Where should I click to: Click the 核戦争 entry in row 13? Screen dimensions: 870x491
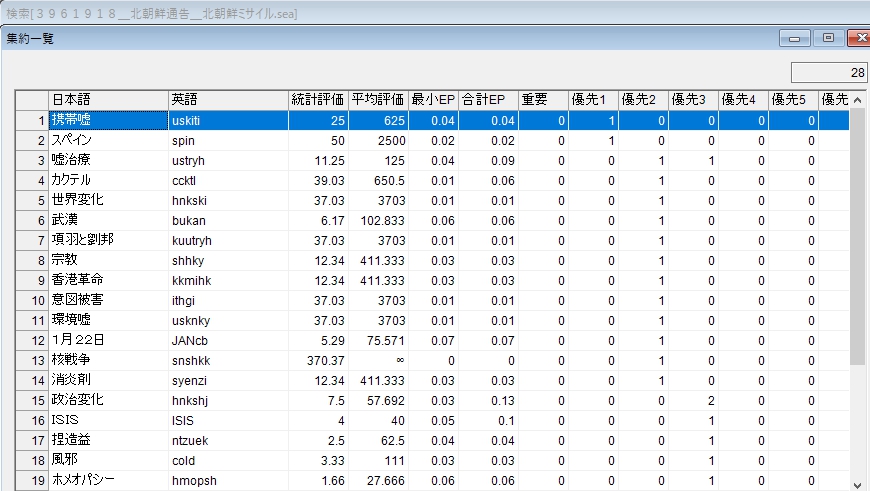tap(108, 360)
